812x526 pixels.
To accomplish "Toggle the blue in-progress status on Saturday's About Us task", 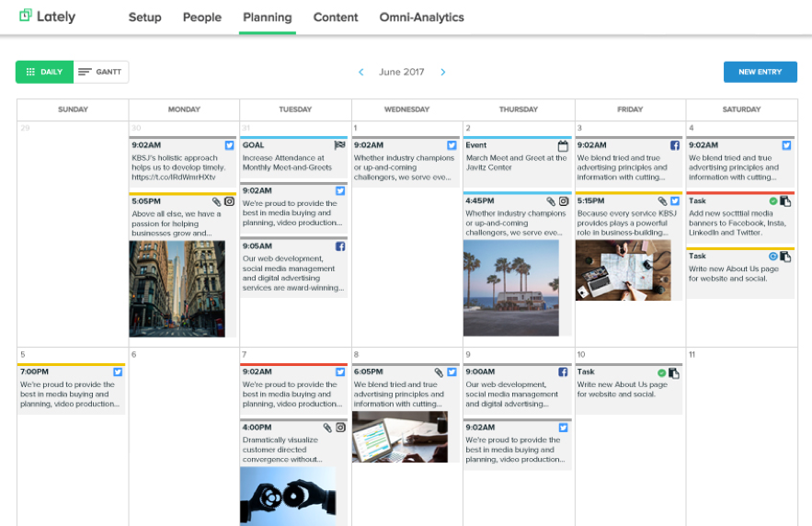I will tap(772, 257).
